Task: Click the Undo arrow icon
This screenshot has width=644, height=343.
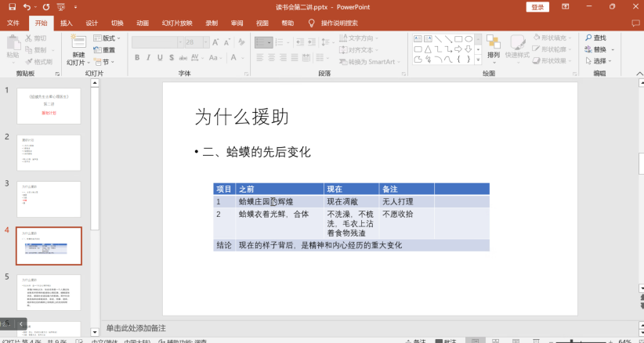Action: tap(26, 6)
